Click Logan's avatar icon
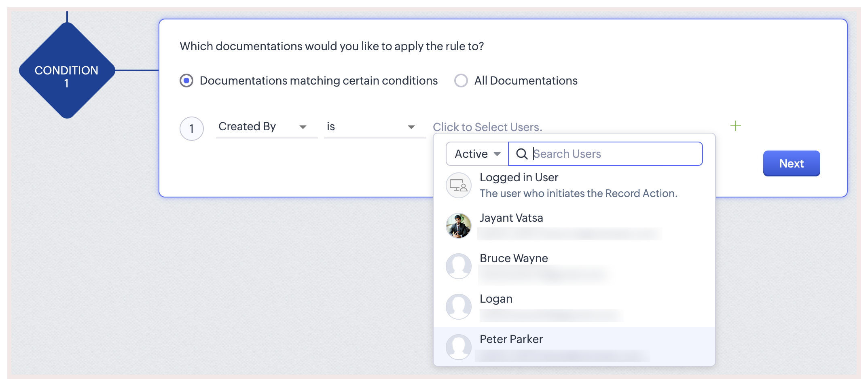 point(458,307)
